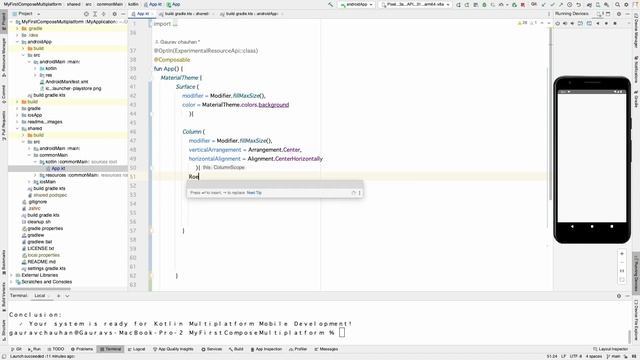Screen dimensions: 640x360
Task: Click emulator toolbar Back triangle icon
Action: pyautogui.click(x=598, y=23)
